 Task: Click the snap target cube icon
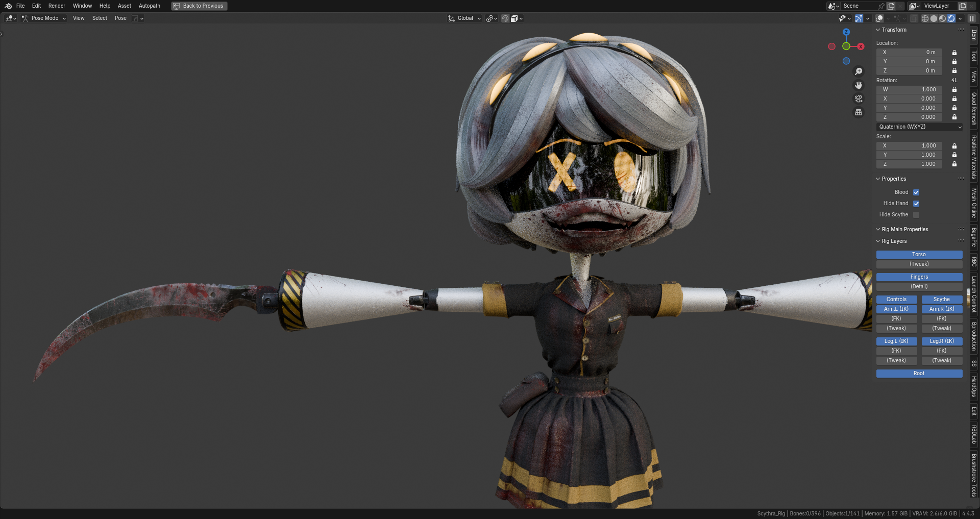coord(517,18)
